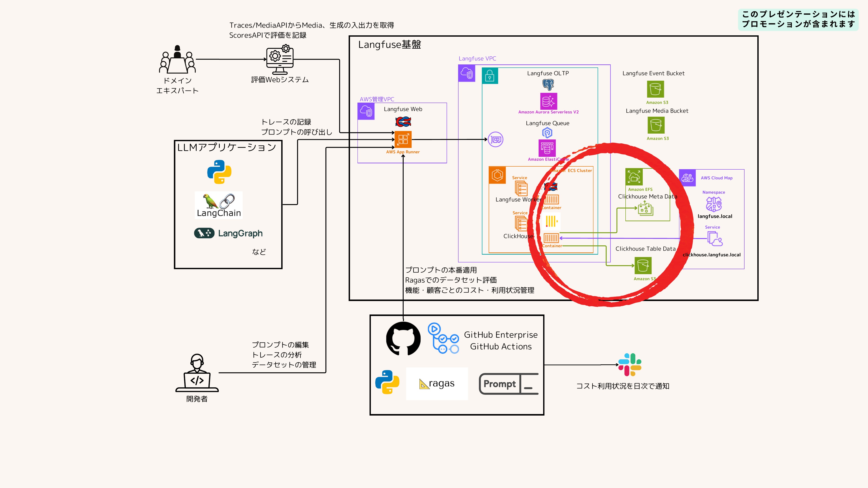Select the S3 icon under Clickhouse Table Data
Viewport: 868px width, 488px height.
(643, 266)
